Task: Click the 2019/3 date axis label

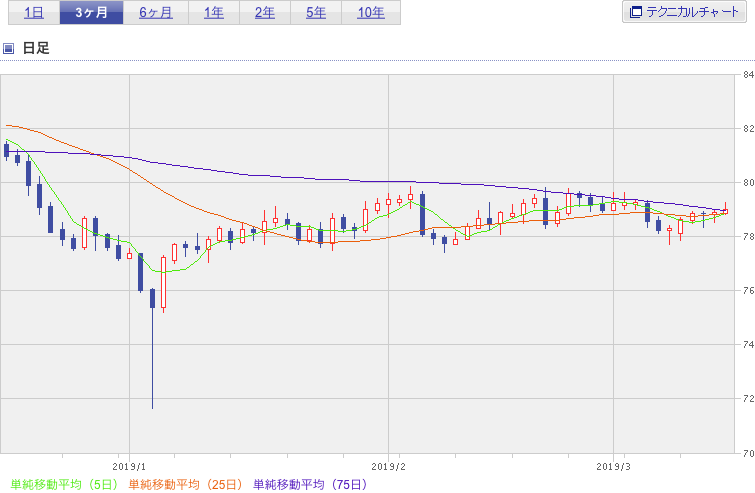Action: click(613, 467)
